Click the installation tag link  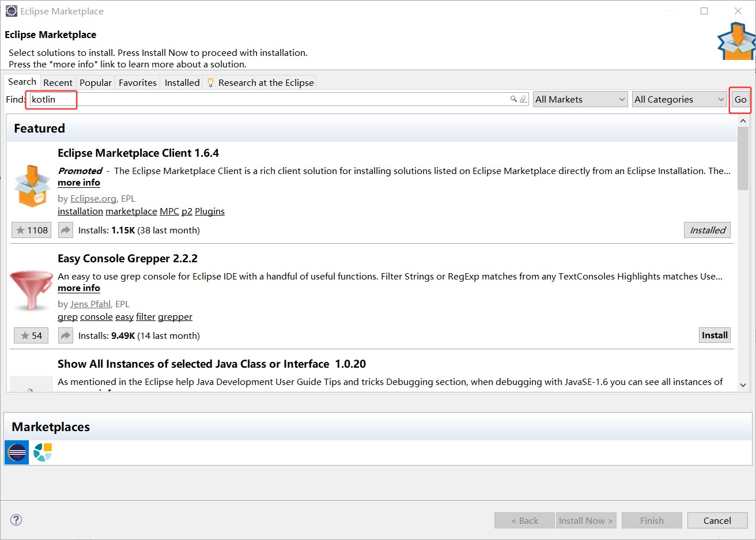(80, 212)
